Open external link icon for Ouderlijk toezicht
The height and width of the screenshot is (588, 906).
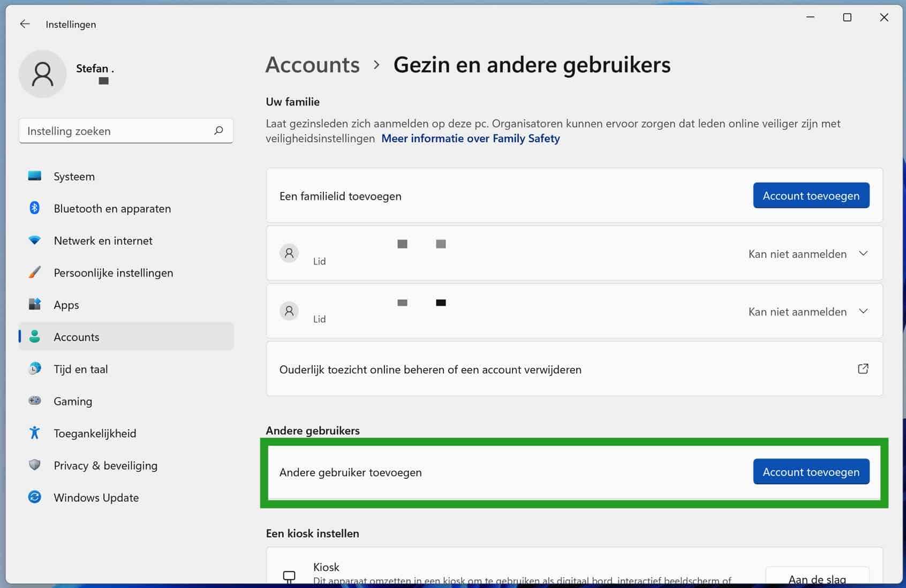coord(863,369)
